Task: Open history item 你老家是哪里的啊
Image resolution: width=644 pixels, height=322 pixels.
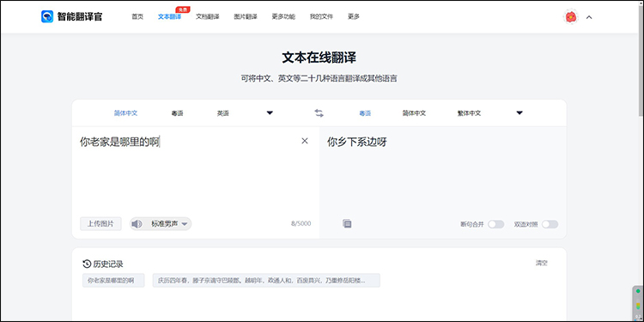Action: point(113,281)
